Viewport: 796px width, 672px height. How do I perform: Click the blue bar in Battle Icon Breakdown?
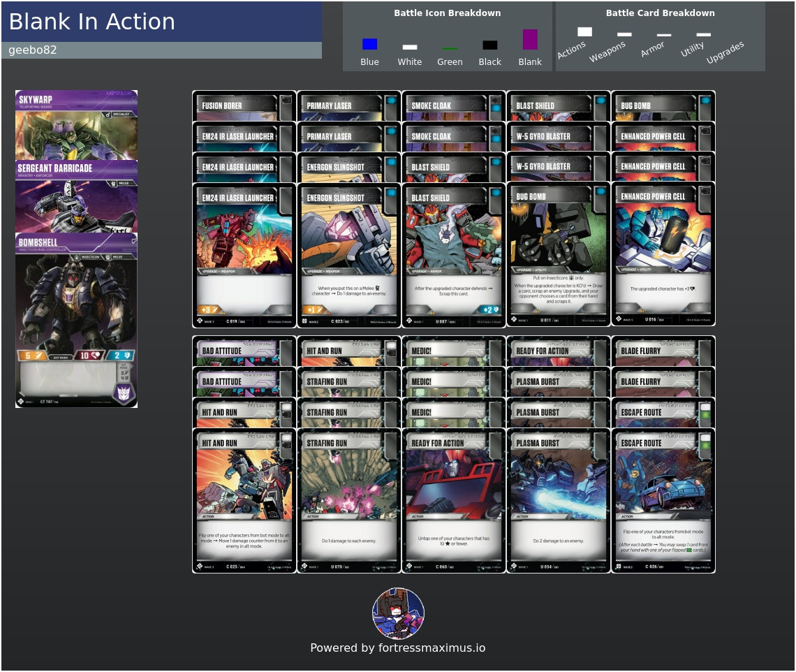(x=369, y=44)
